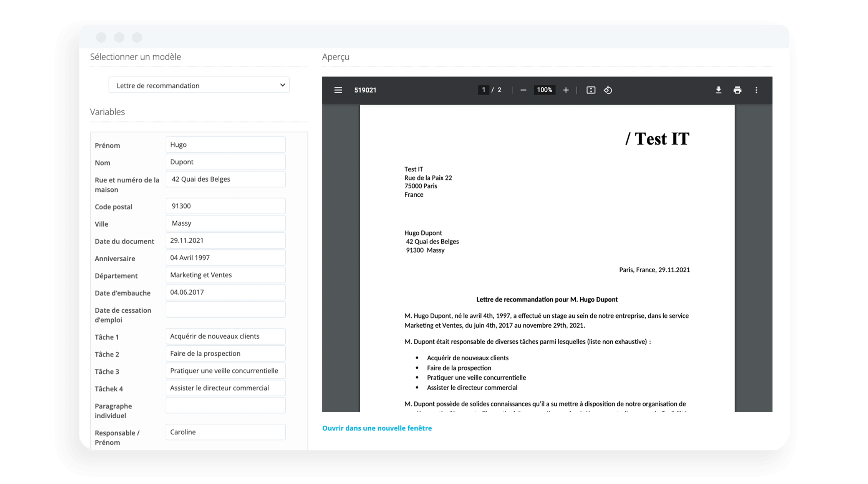Viewport: 868px width, 484px height.
Task: Click the 'Hugo Dupont' recipient name in preview
Action: [423, 233]
